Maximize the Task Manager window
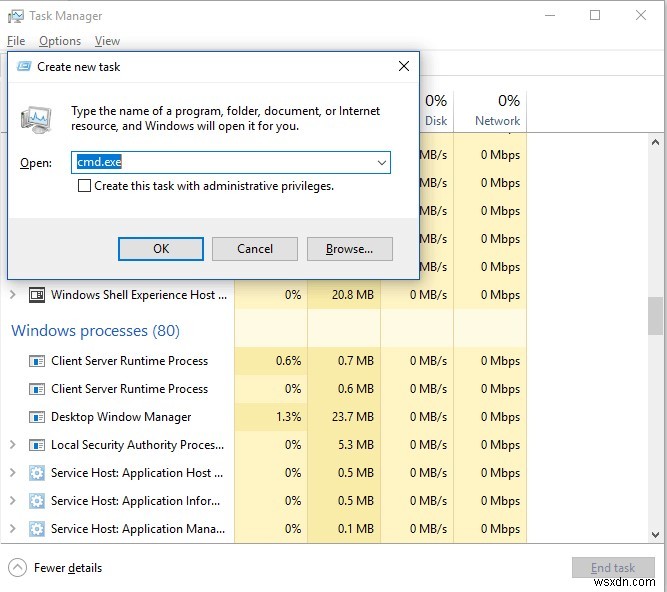Viewport: 667px width, 592px height. point(595,15)
